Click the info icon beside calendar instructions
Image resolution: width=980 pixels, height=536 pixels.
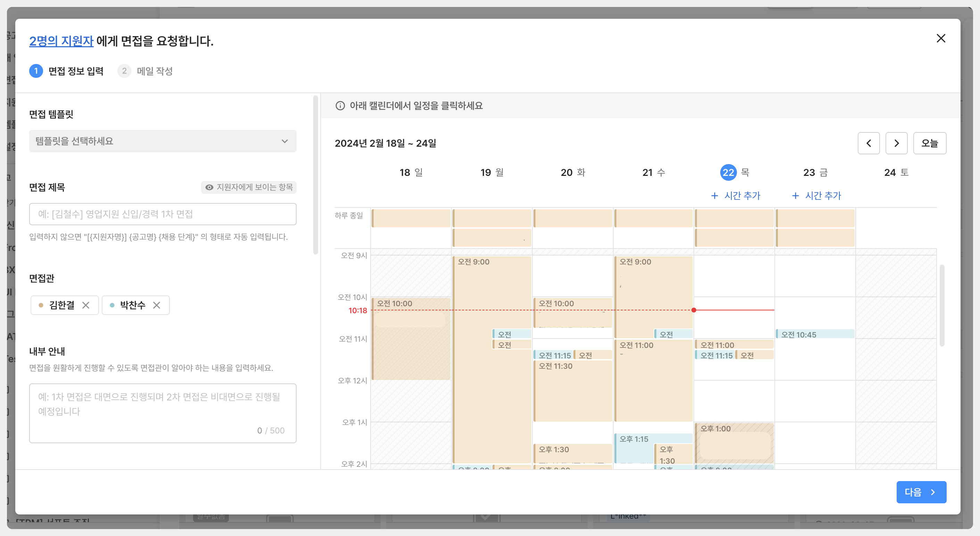tap(340, 105)
